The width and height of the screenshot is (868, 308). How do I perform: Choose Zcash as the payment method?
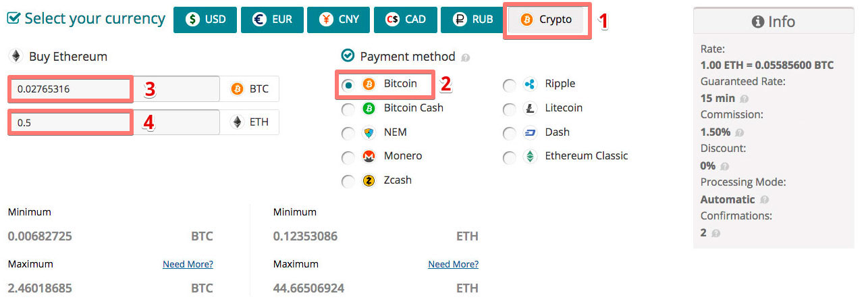pos(348,182)
